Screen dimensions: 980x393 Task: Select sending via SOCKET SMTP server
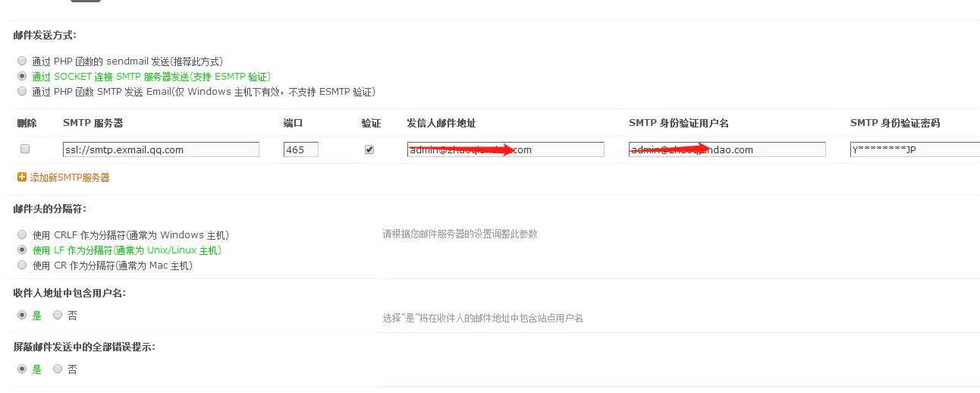[x=22, y=76]
